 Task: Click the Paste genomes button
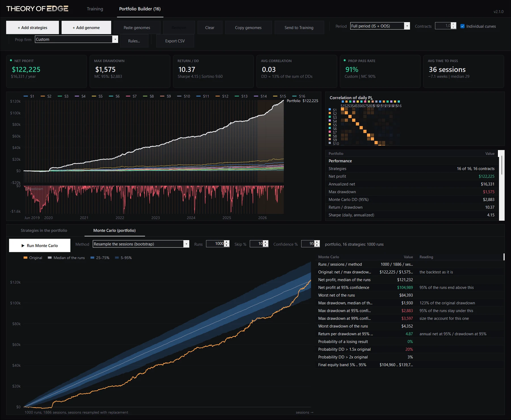[137, 28]
